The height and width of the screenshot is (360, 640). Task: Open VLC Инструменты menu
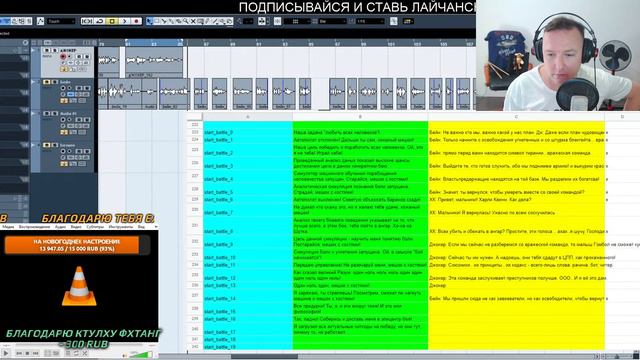[x=120, y=227]
